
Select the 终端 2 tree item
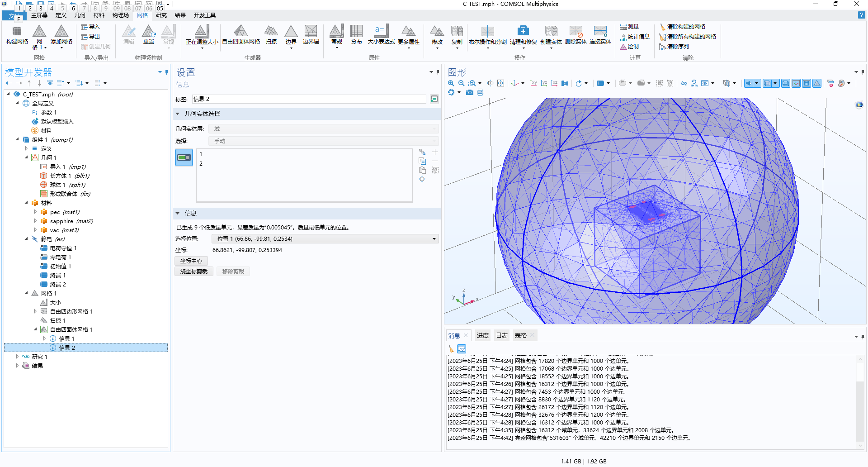click(x=58, y=284)
